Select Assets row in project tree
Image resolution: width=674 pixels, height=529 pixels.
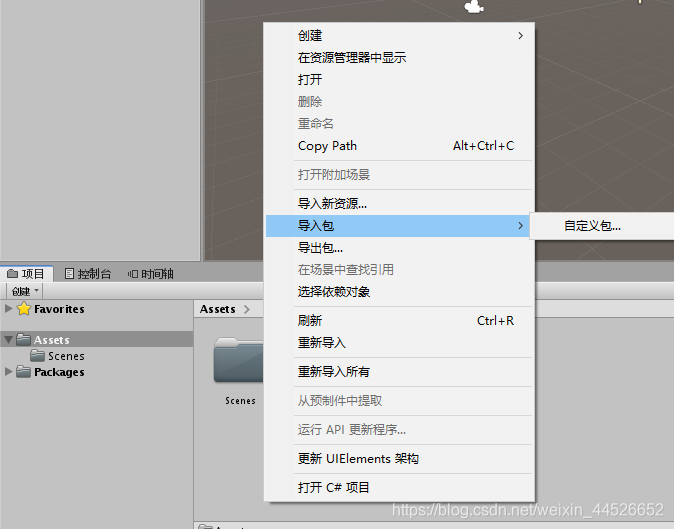click(x=97, y=339)
